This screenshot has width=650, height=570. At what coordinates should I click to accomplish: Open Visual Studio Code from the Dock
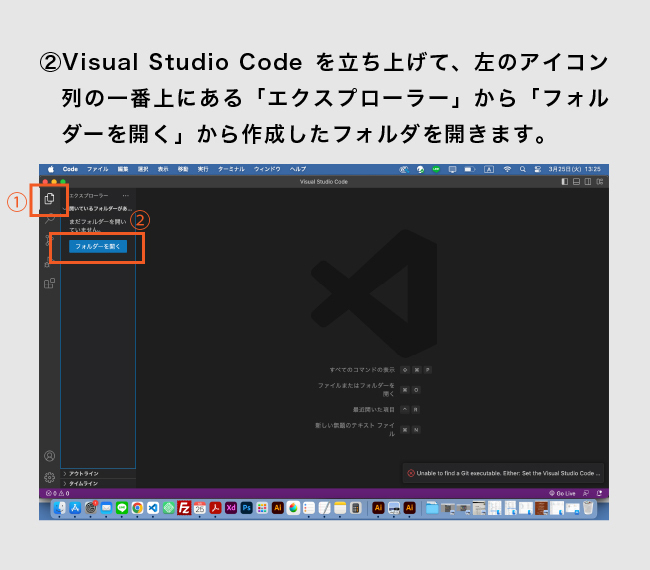(x=153, y=507)
